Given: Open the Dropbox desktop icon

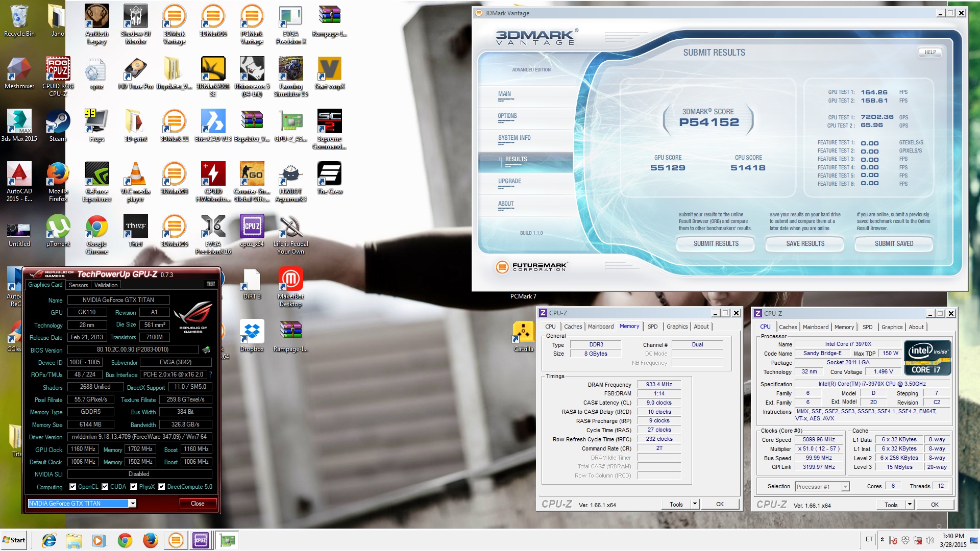Looking at the screenshot, I should 252,336.
